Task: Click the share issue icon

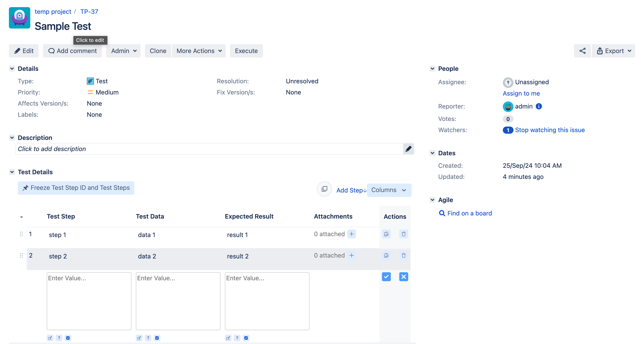Action: click(x=582, y=51)
